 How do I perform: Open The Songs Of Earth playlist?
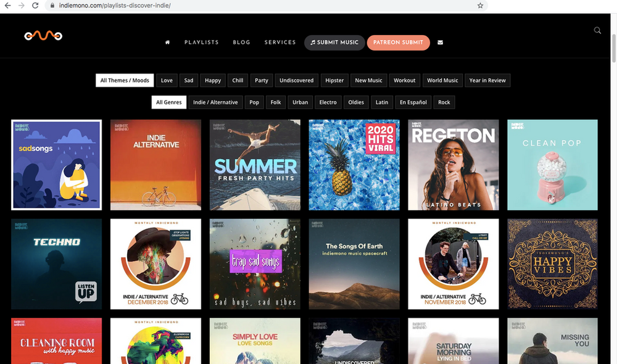(354, 264)
